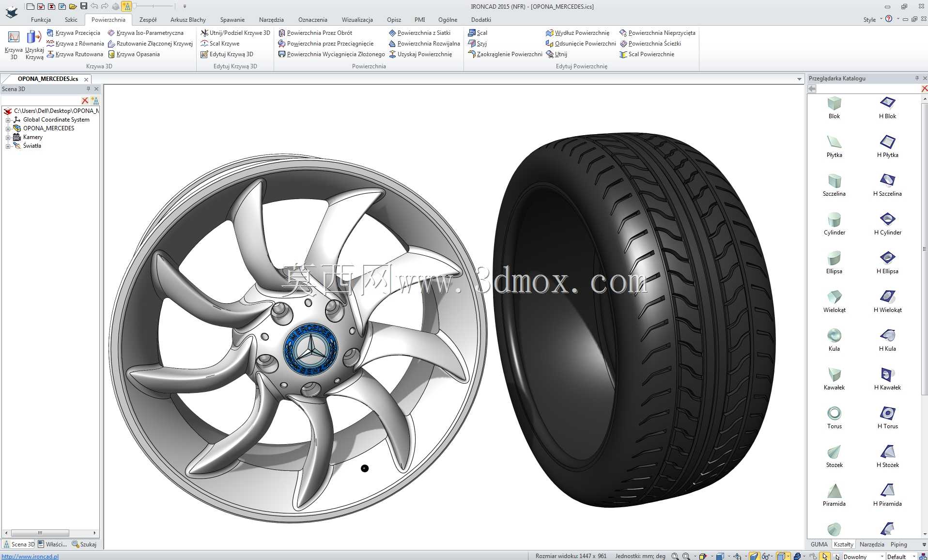Open the Narzędzia ribbon tab
This screenshot has width=928, height=560.
[271, 20]
